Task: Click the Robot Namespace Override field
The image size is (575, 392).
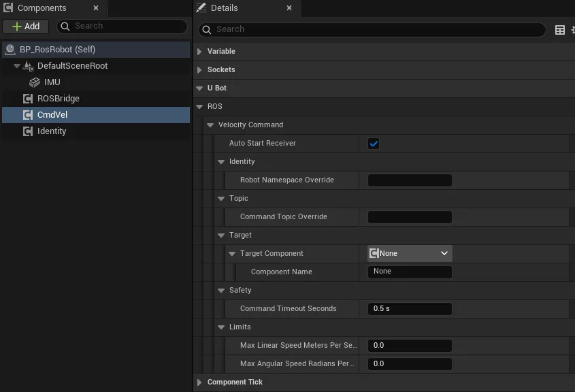Action: click(410, 180)
